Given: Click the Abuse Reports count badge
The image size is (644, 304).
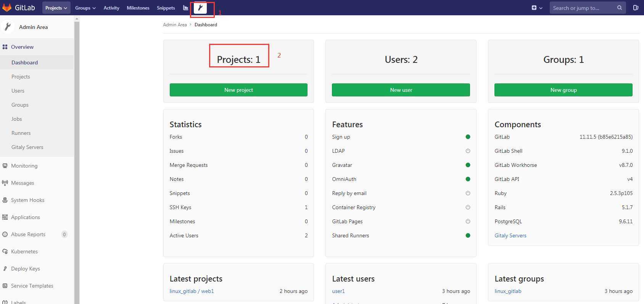Looking at the screenshot, I should pos(64,234).
